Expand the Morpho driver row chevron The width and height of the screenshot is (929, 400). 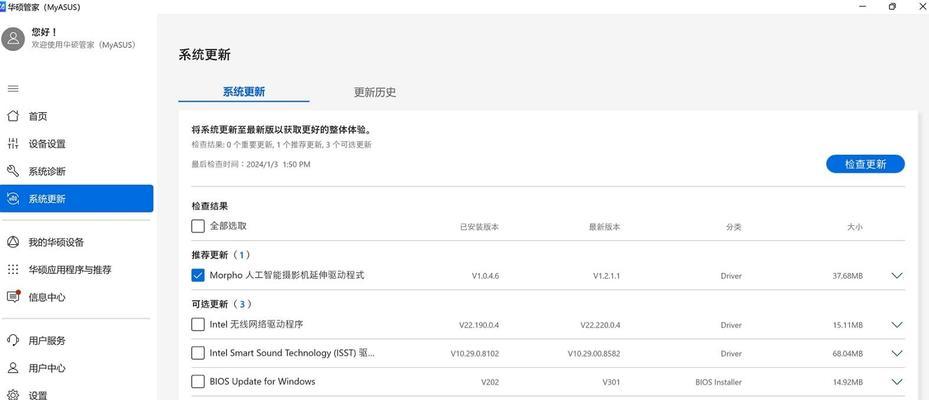pos(896,276)
